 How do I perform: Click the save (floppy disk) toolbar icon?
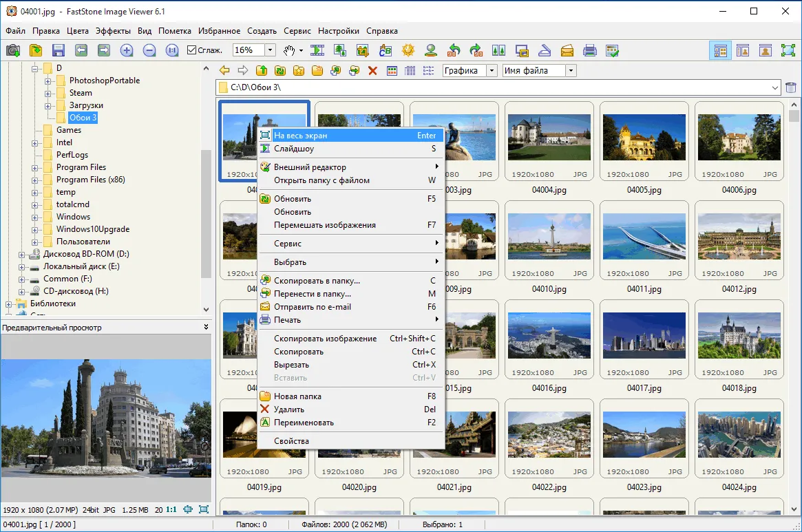pyautogui.click(x=59, y=50)
